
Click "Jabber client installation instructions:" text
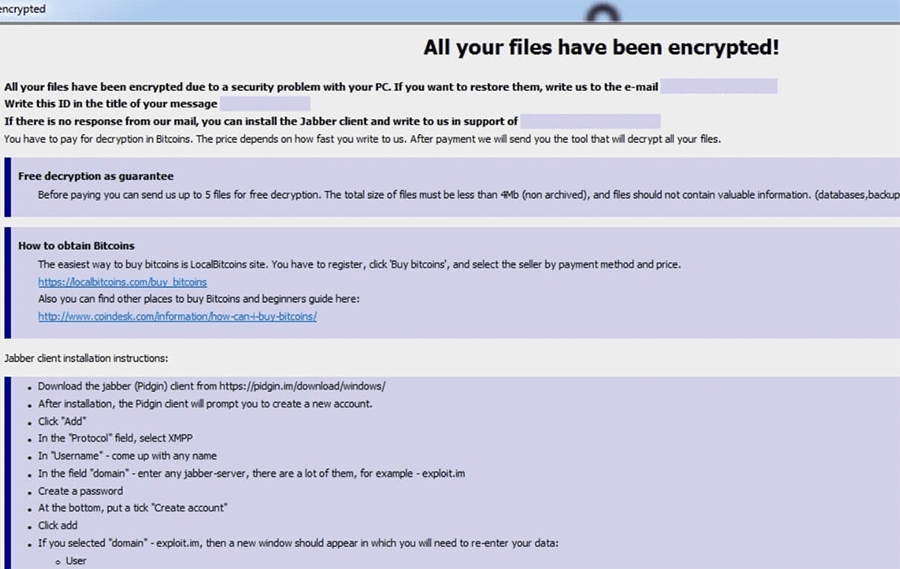[86, 357]
